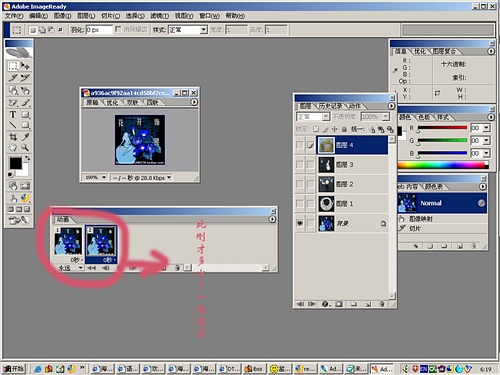Click the red R slider in Color panel
Viewport: 500px width, 375px height.
442,128
